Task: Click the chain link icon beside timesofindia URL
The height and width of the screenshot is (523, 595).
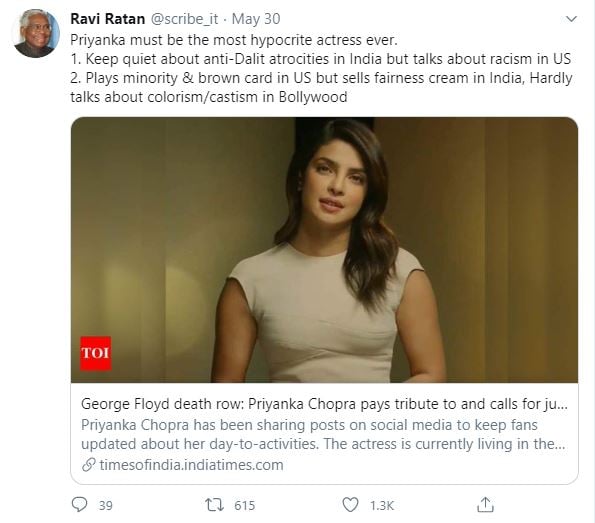Action: 88,465
